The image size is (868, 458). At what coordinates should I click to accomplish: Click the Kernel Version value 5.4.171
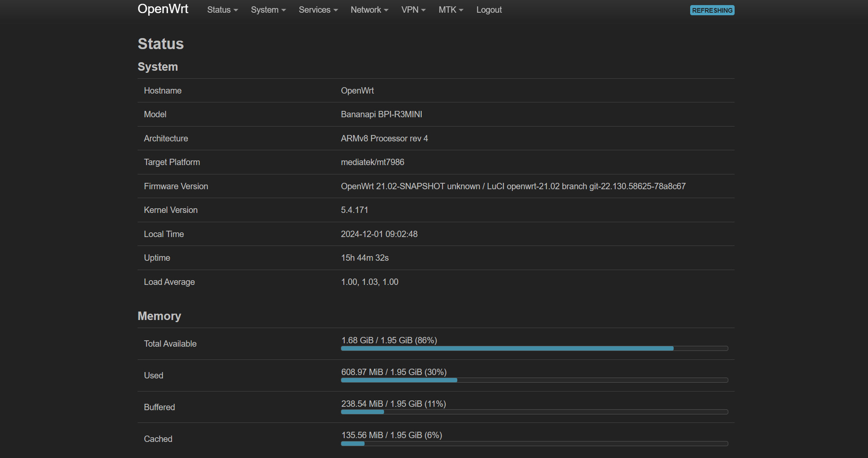[x=354, y=210]
